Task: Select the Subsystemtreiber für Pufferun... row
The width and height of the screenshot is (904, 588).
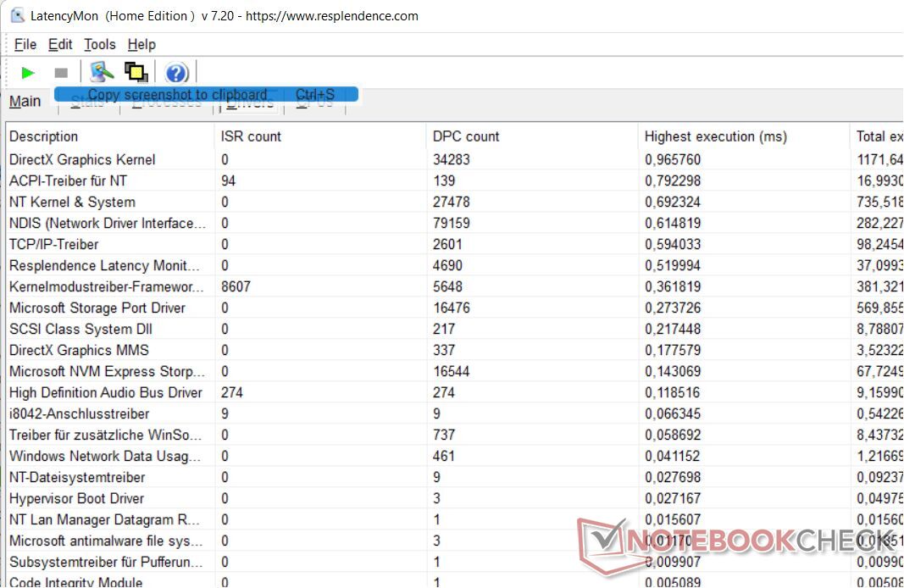Action: click(454, 562)
